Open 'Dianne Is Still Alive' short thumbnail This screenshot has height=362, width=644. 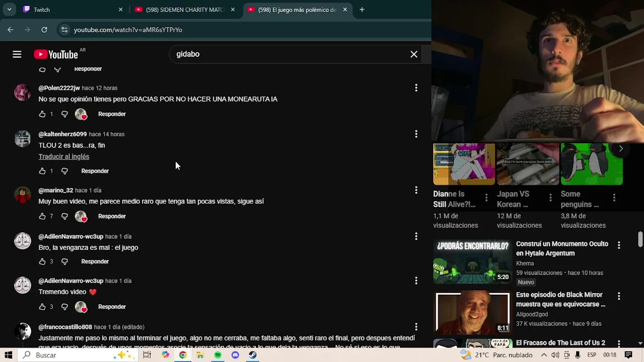[464, 164]
